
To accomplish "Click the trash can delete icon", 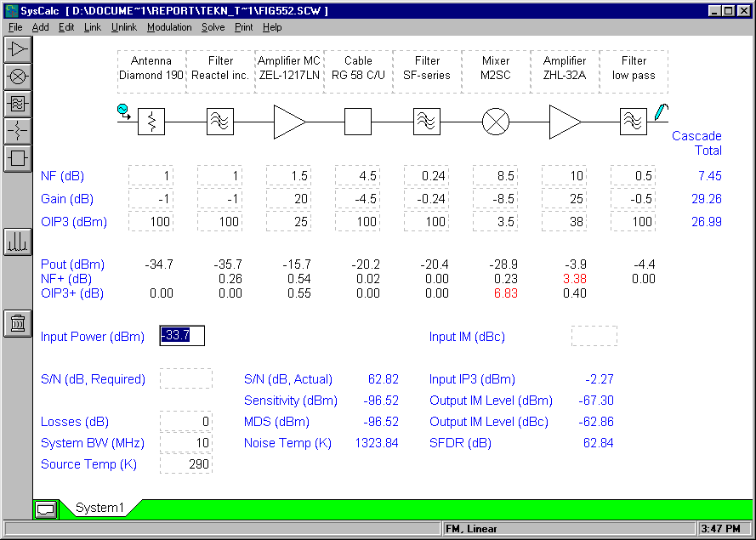I will (17, 323).
